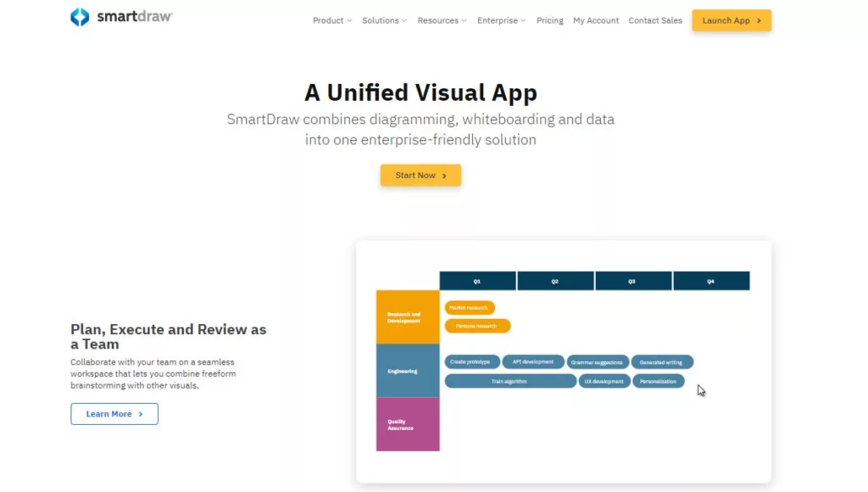Select the Q4 column header
The width and height of the screenshot is (868, 492).
711,281
